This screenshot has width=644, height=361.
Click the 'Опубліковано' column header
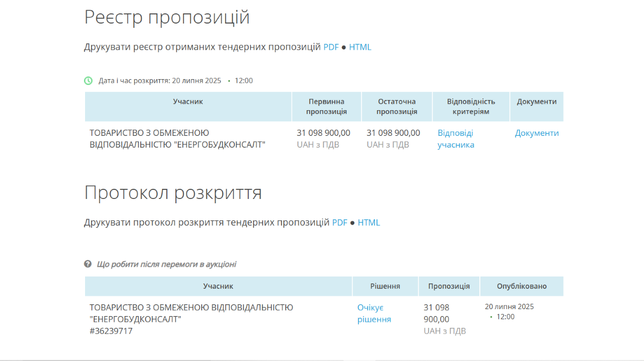point(522,286)
